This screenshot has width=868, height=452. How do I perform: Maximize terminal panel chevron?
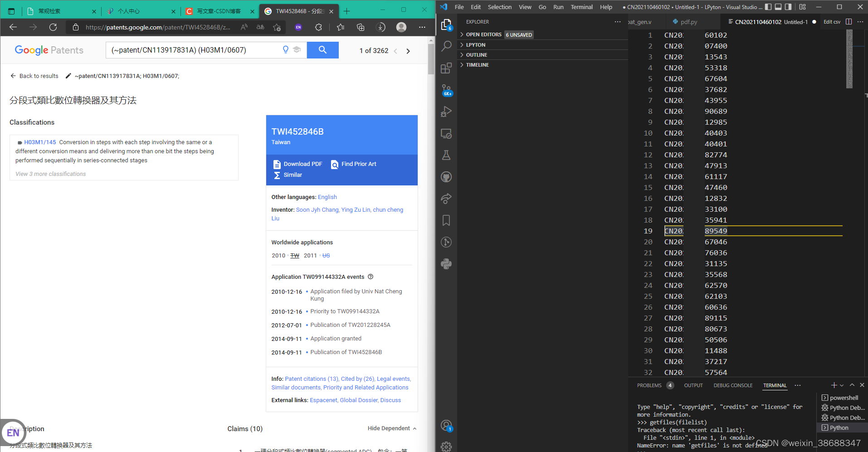[x=852, y=385]
